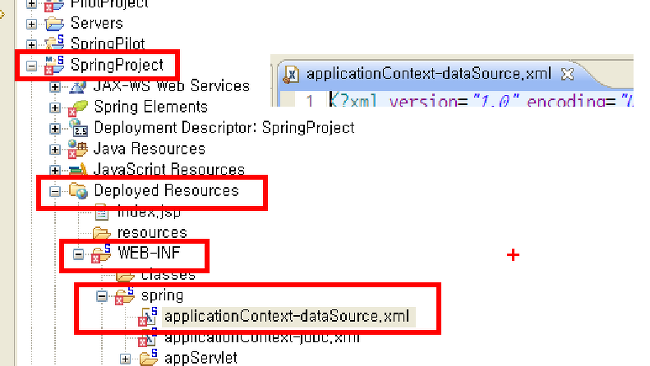Viewport: 650px width, 366px height.
Task: Click the SpringPilot project icon
Action: (x=54, y=43)
